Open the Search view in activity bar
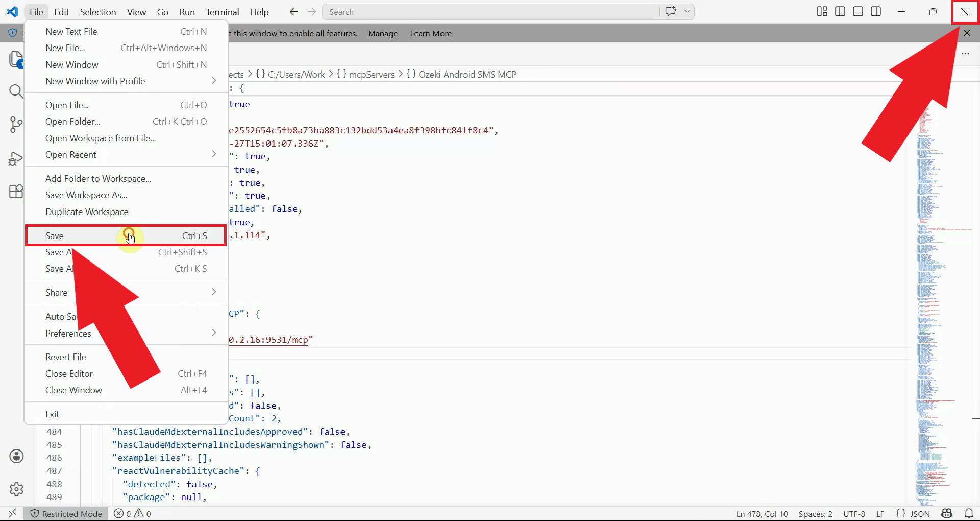Viewport: 980px width, 521px height. [16, 91]
